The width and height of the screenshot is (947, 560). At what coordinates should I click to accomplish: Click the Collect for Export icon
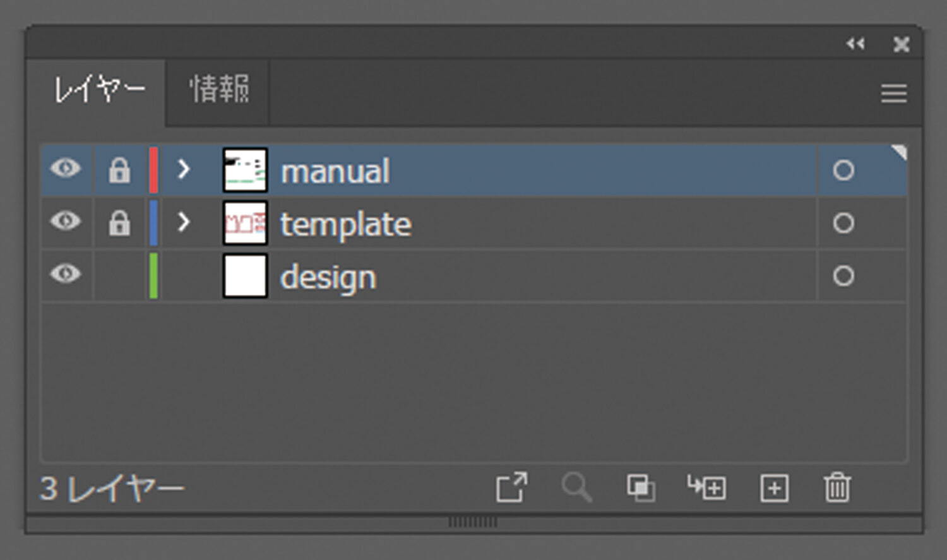point(511,487)
